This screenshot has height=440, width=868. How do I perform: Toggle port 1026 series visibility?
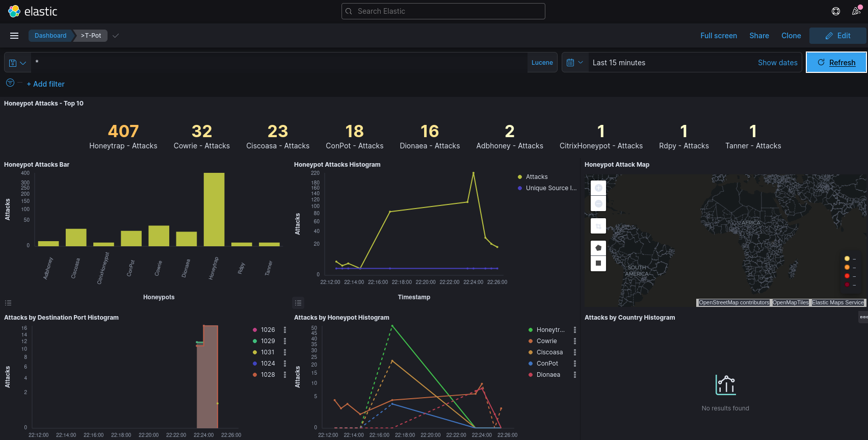pyautogui.click(x=268, y=330)
